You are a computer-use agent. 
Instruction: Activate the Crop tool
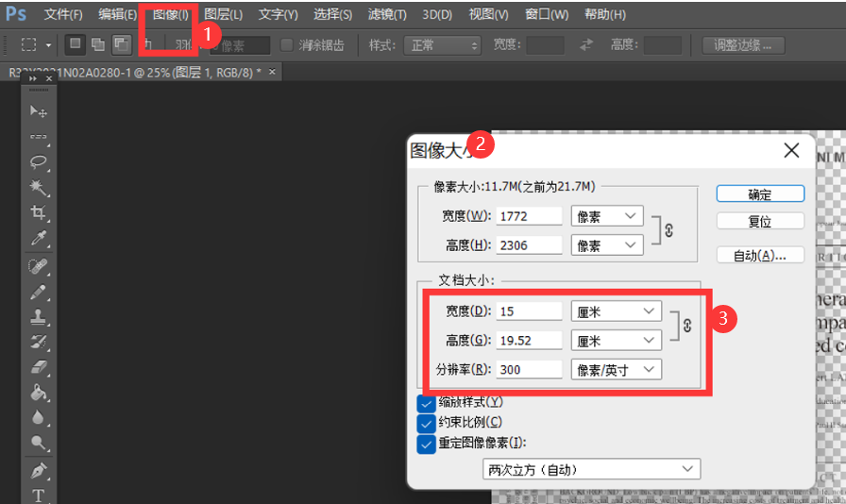click(39, 213)
